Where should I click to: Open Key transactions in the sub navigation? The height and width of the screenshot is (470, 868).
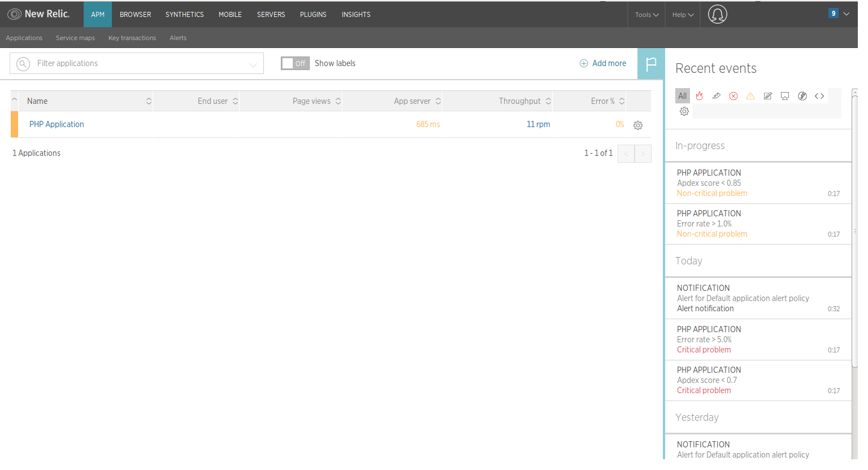(x=132, y=38)
